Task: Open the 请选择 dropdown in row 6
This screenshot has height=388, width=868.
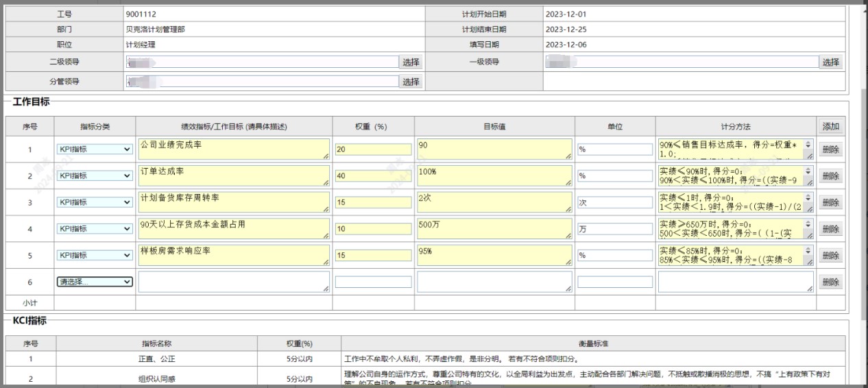Action: pos(95,282)
